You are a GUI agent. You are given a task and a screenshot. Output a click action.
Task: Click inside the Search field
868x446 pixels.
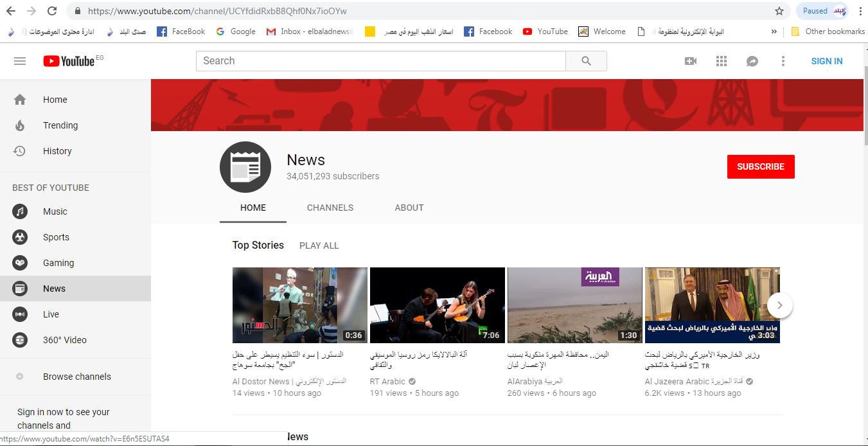pyautogui.click(x=379, y=60)
